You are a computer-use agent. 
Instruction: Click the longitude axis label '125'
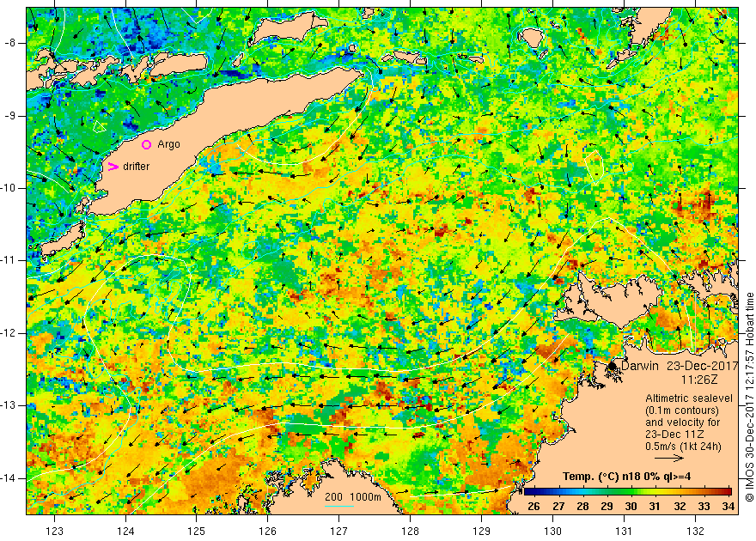[x=196, y=531]
